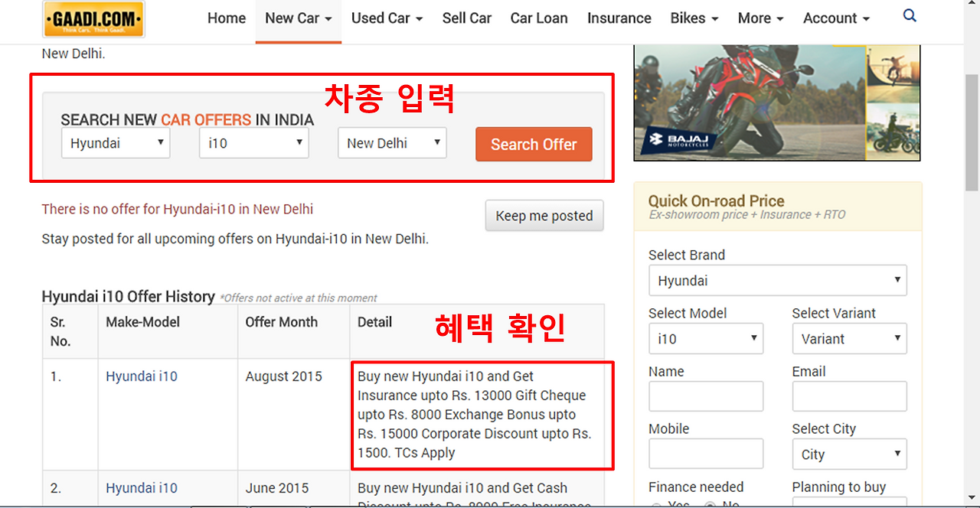
Task: Click the Keep me posted button
Action: (x=544, y=216)
